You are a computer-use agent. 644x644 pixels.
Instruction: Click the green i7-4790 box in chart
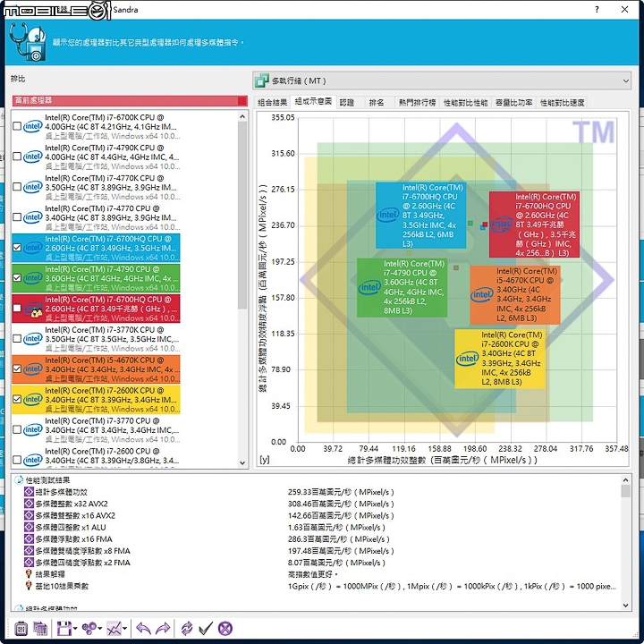(402, 287)
